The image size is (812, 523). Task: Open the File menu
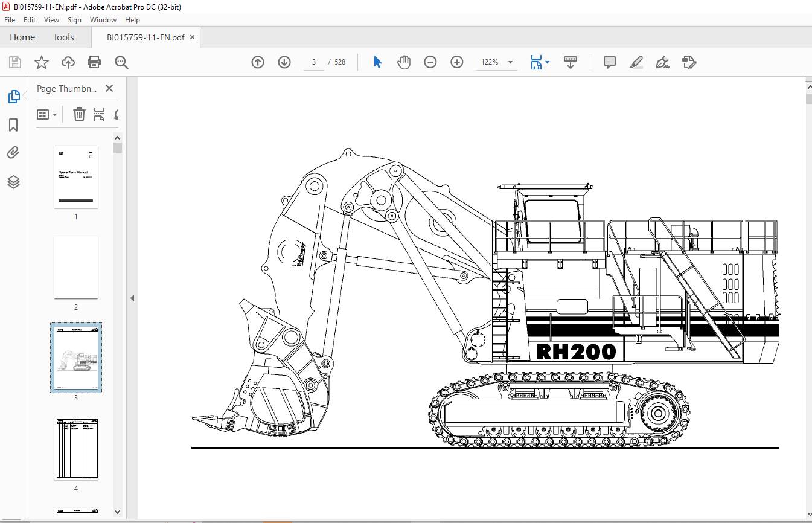click(x=10, y=20)
